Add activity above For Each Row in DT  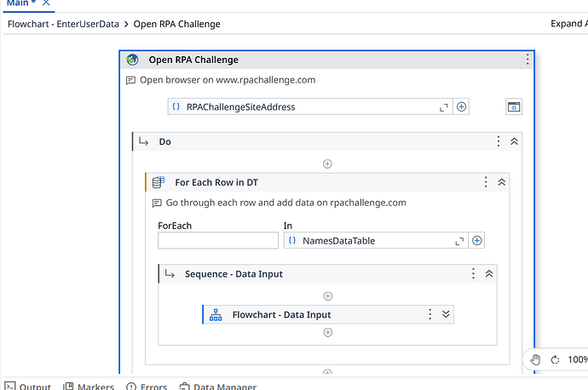327,163
